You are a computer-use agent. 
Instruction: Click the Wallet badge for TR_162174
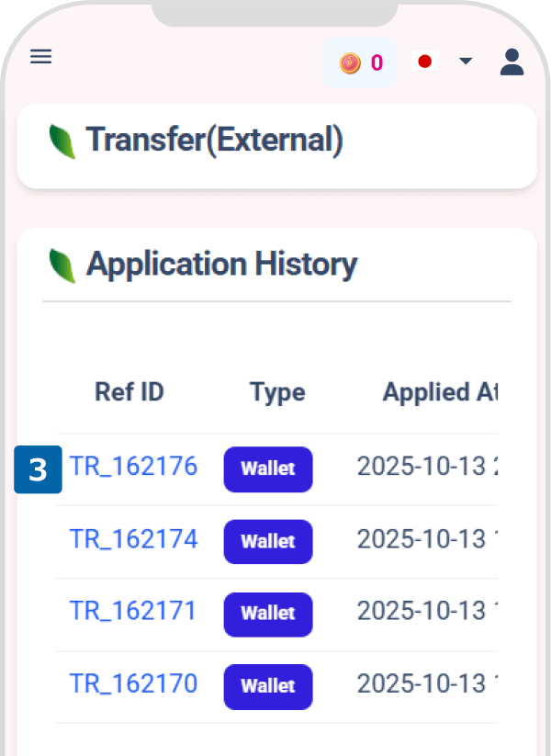[268, 541]
